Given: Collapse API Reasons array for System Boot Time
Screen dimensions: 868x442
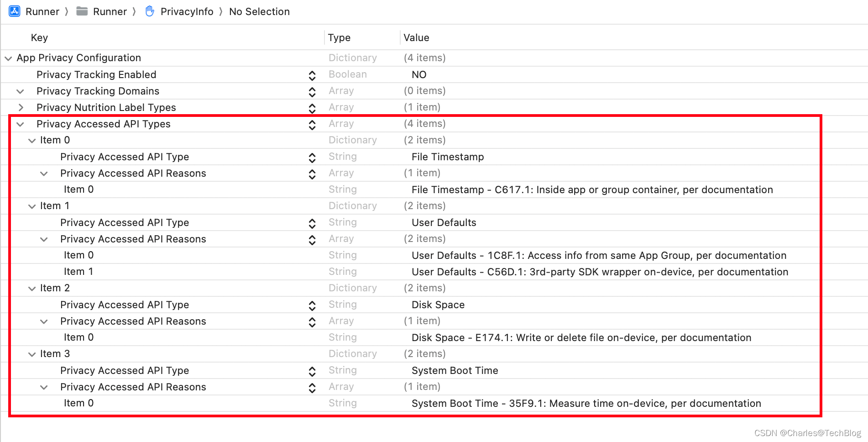Looking at the screenshot, I should coord(44,387).
